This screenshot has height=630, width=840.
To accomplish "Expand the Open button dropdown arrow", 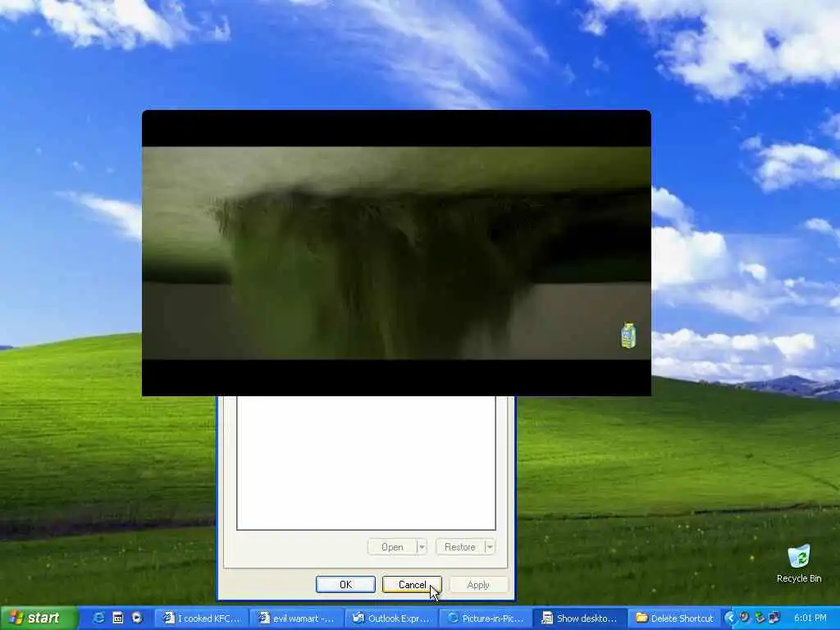I will point(422,547).
